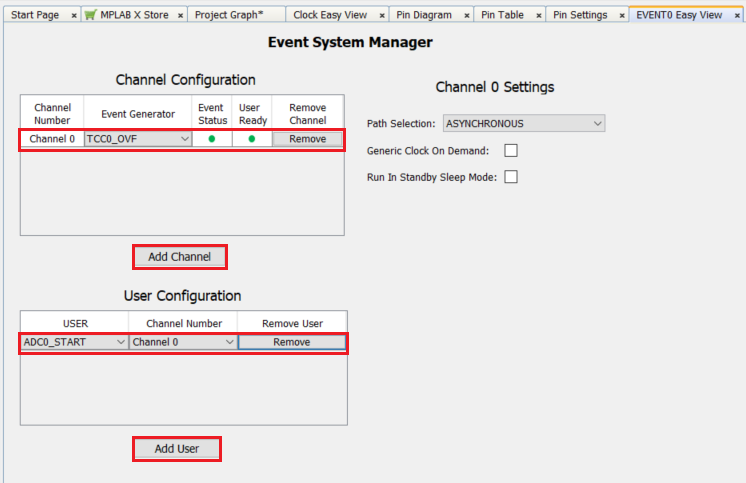Open the user Channel Number dropdown

tap(183, 342)
